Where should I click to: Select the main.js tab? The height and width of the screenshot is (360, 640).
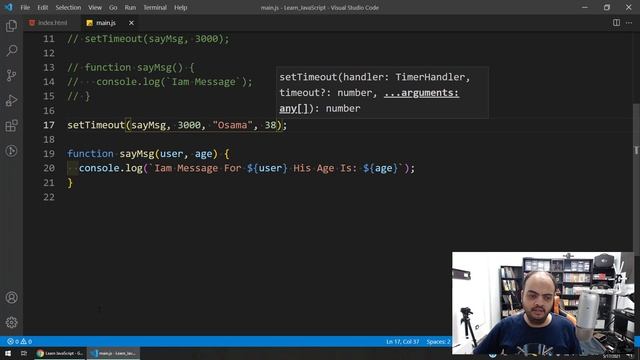coord(105,23)
